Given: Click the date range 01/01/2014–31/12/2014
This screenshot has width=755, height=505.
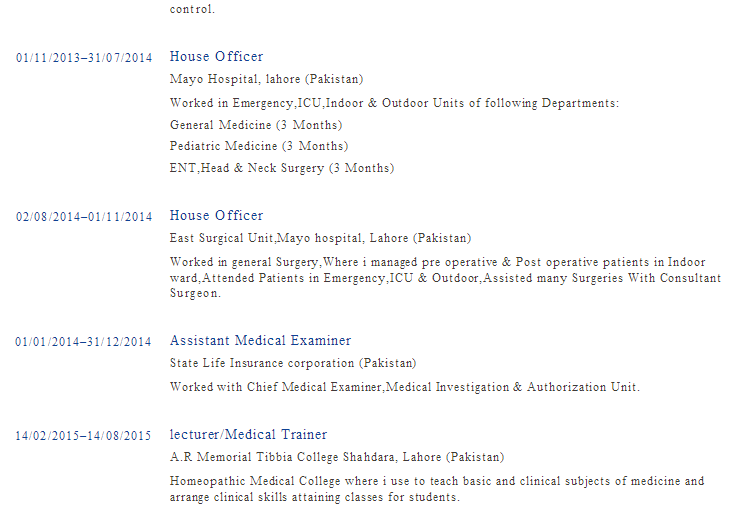Looking at the screenshot, I should click(84, 342).
